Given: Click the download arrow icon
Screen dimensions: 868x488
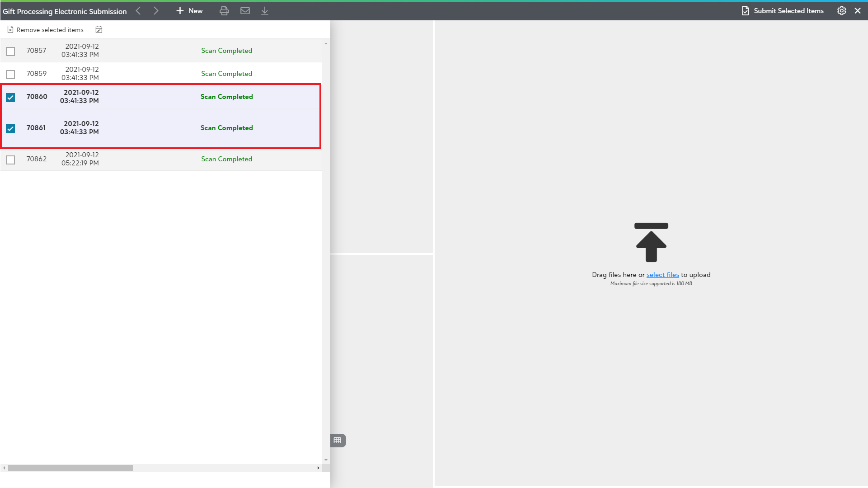Looking at the screenshot, I should click(265, 11).
